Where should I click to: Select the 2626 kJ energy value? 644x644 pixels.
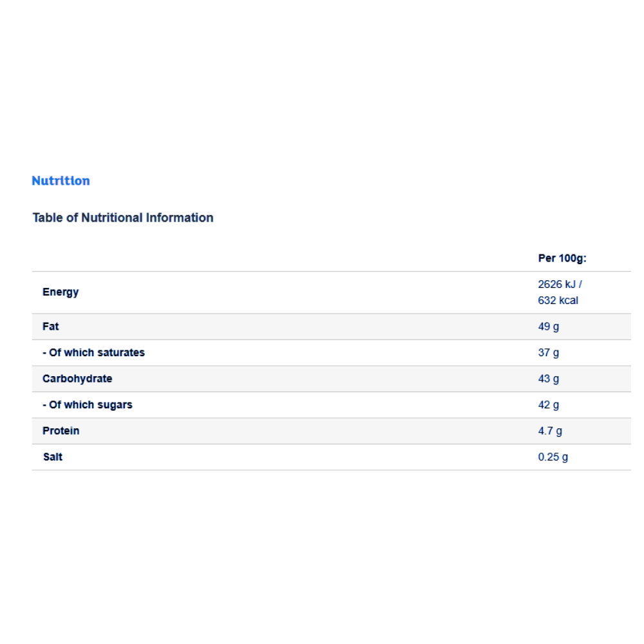point(560,283)
